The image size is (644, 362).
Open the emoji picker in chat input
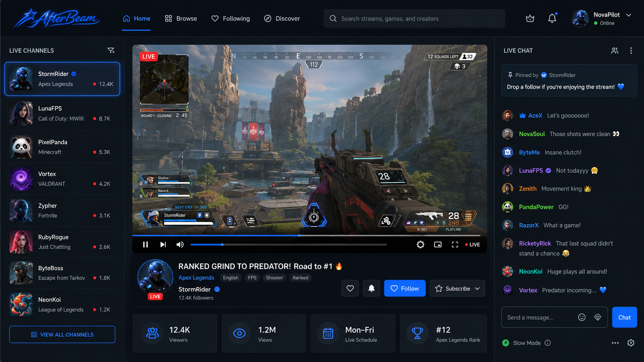582,317
